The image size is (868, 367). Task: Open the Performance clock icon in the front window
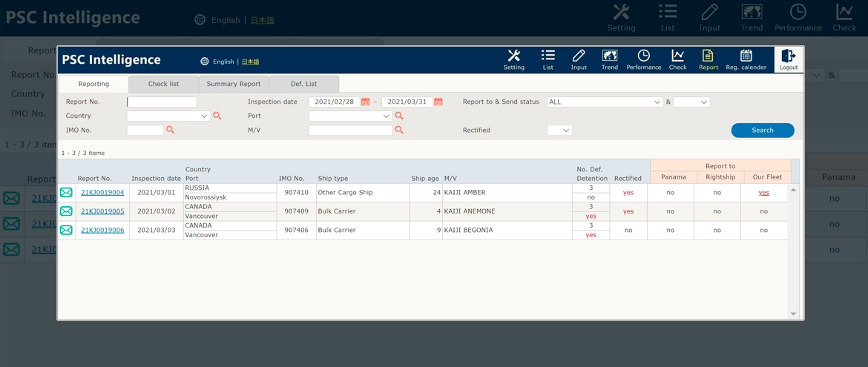(x=644, y=56)
